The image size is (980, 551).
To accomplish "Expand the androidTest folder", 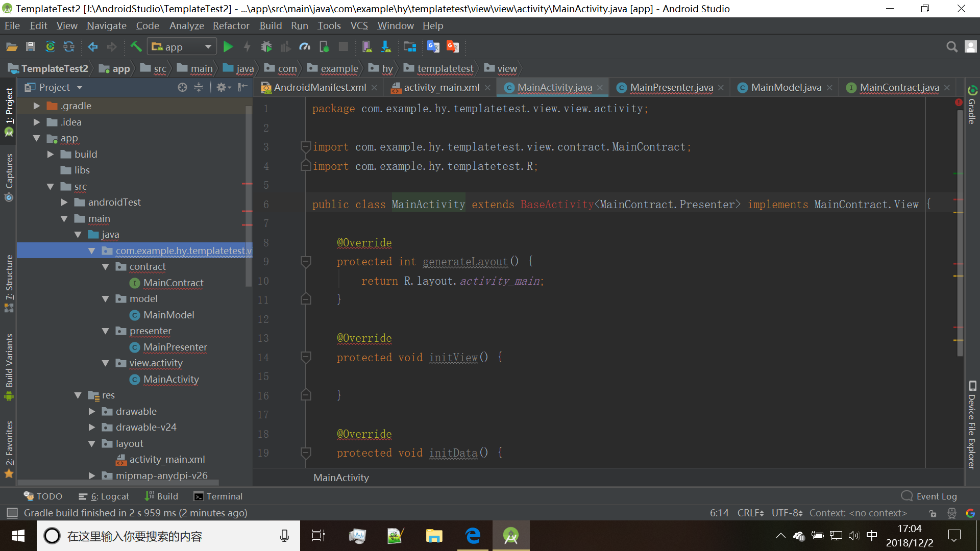I will 64,203.
